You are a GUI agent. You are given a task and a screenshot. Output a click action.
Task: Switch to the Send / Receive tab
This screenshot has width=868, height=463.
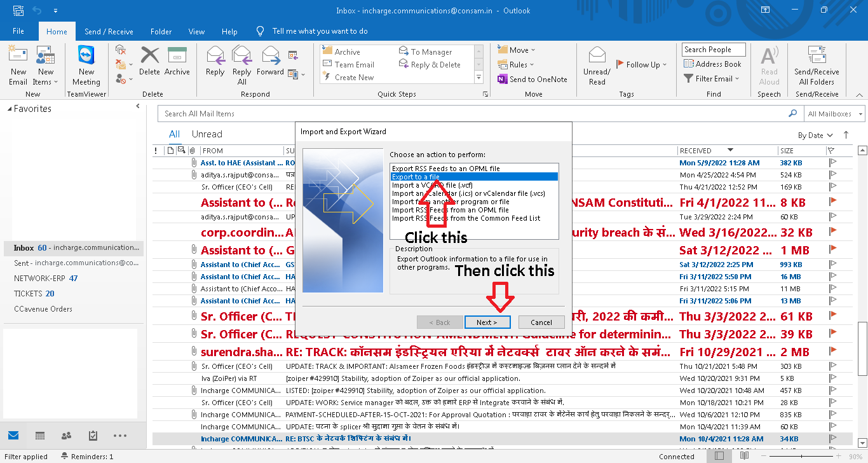(109, 31)
